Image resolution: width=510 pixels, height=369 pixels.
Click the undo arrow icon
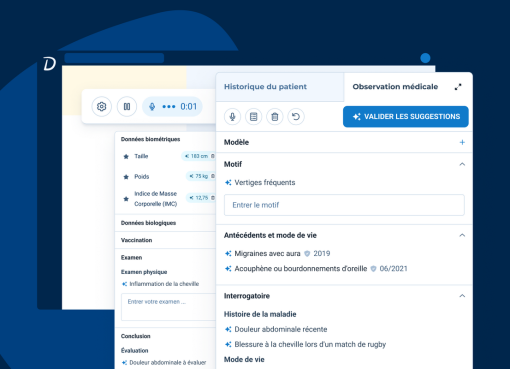[x=296, y=117]
